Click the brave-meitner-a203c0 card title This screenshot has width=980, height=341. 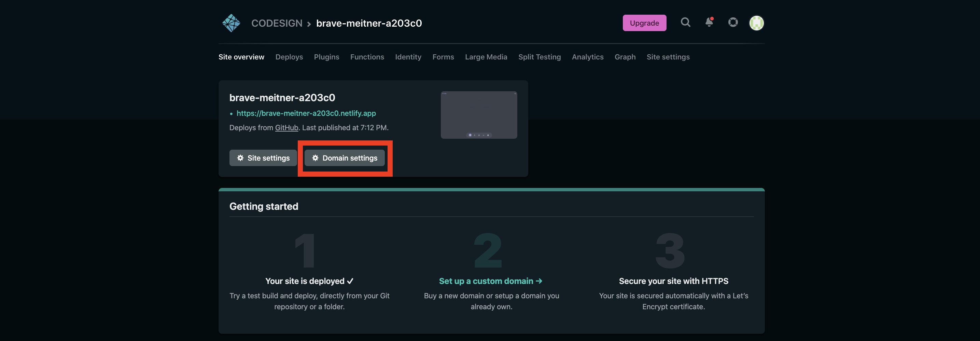[x=282, y=97]
